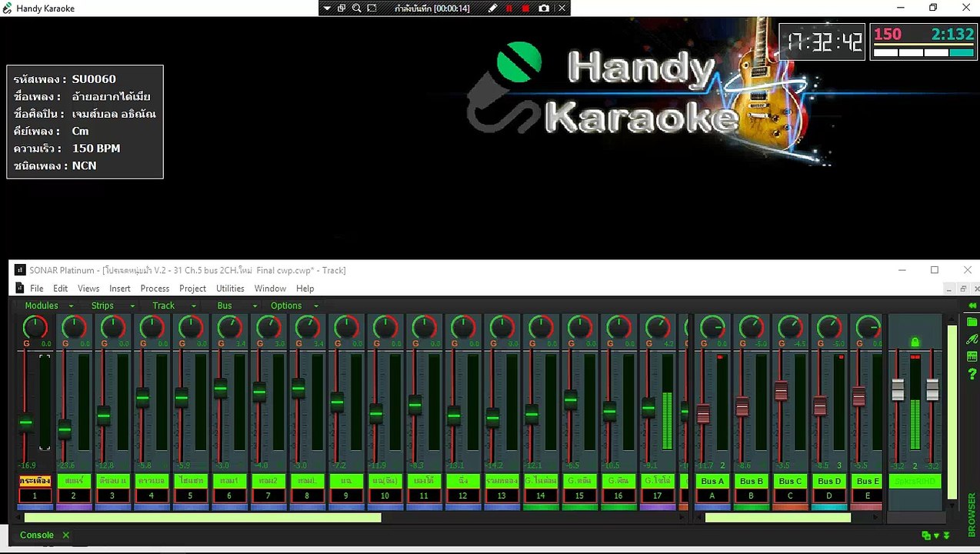
Task: Click the window mode icon in recorder bar
Action: pos(342,8)
